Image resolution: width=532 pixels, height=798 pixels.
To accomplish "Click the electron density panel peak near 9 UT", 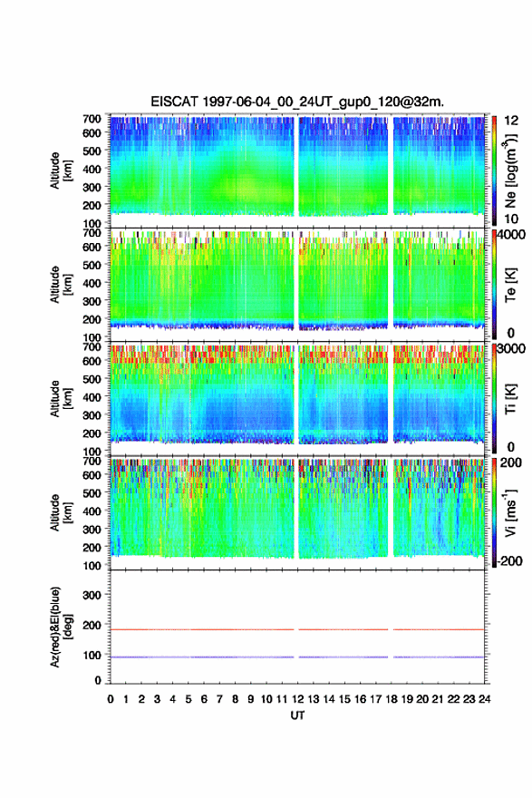I will click(x=247, y=190).
